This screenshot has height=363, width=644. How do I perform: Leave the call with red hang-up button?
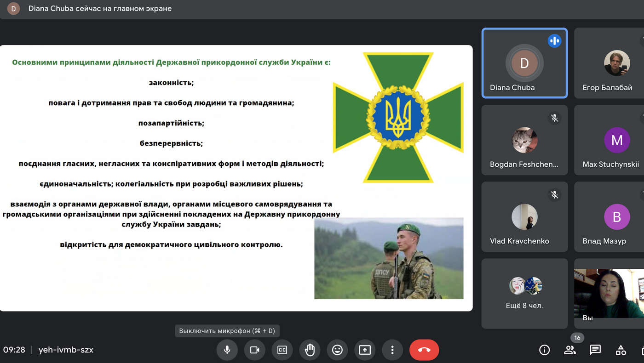coord(424,350)
